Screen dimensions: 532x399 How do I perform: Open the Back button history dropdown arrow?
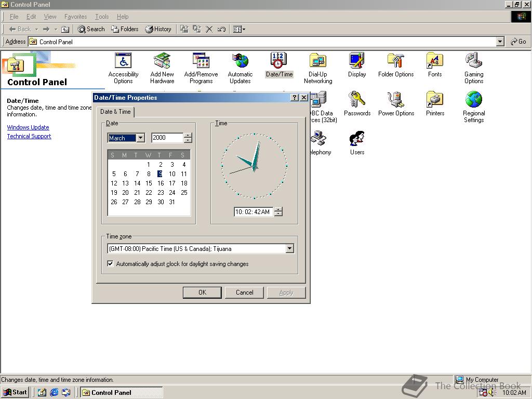(x=37, y=29)
